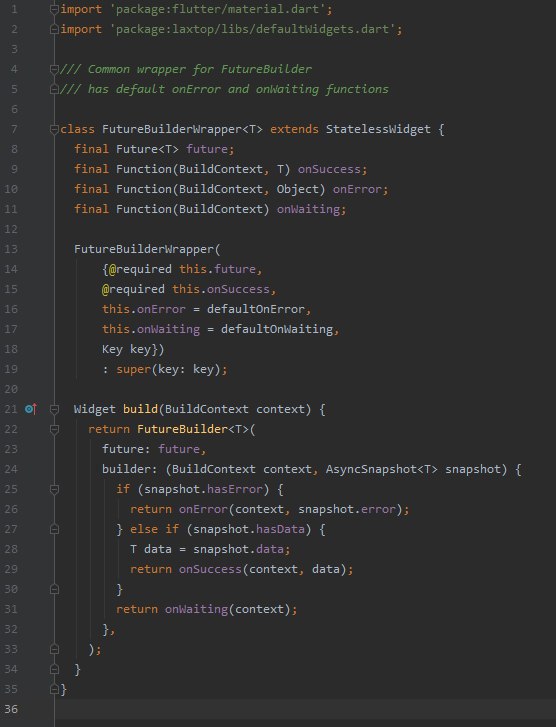The height and width of the screenshot is (727, 556).
Task: Click the laxtop/libs/defaultWidgets.dart import string
Action: pos(253,29)
